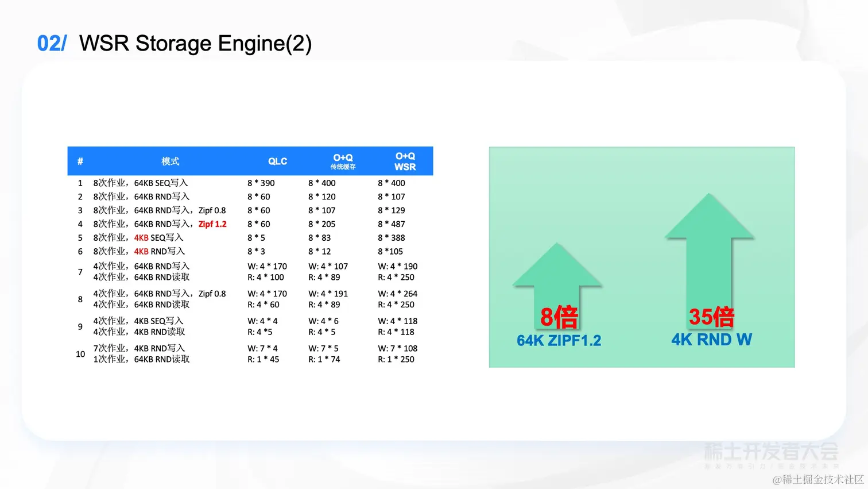Select the "R: 4 * 60" value
The height and width of the screenshot is (489, 868).
click(x=263, y=305)
